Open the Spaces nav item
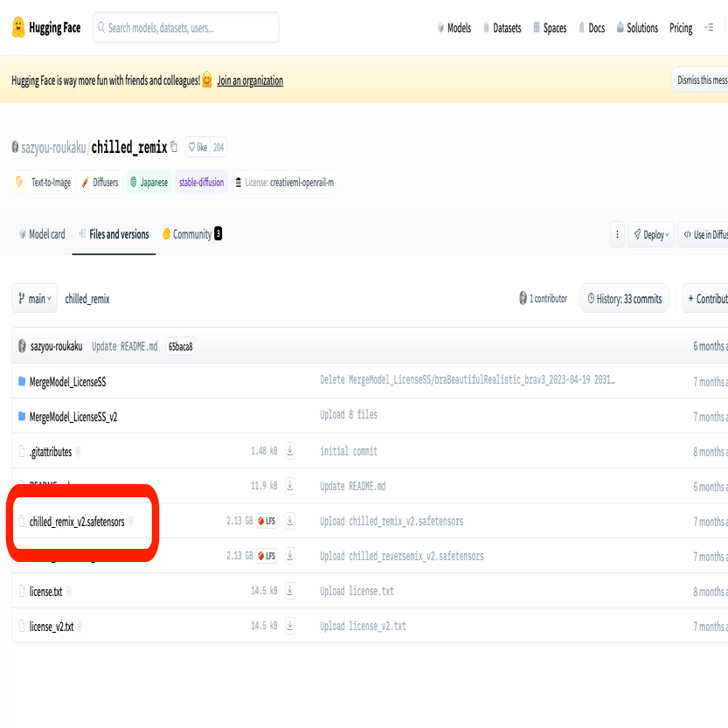This screenshot has height=728, width=728. point(550,28)
